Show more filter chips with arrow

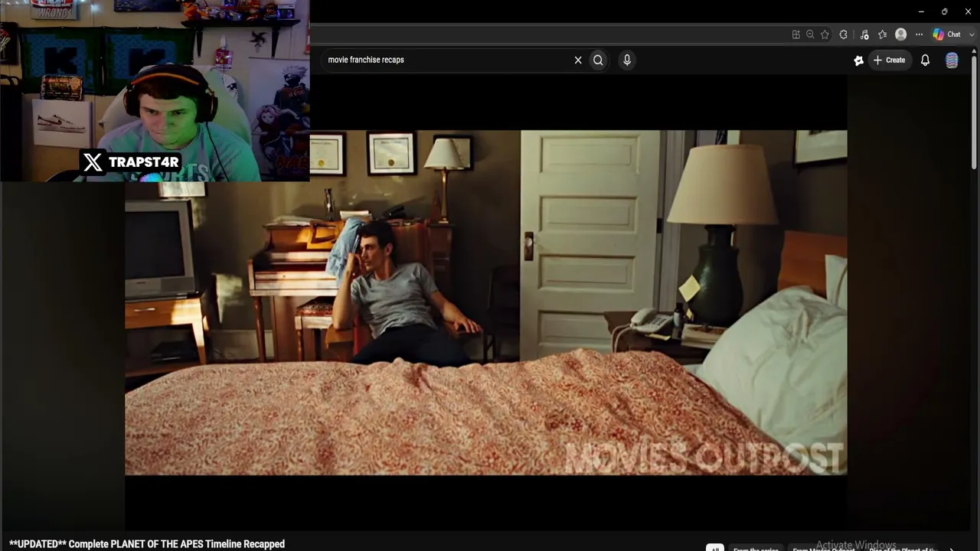952,548
